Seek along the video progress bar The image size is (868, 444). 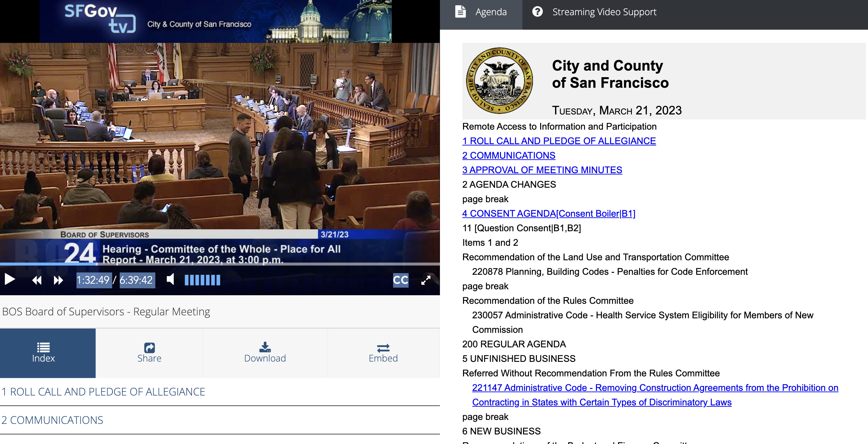(x=220, y=264)
